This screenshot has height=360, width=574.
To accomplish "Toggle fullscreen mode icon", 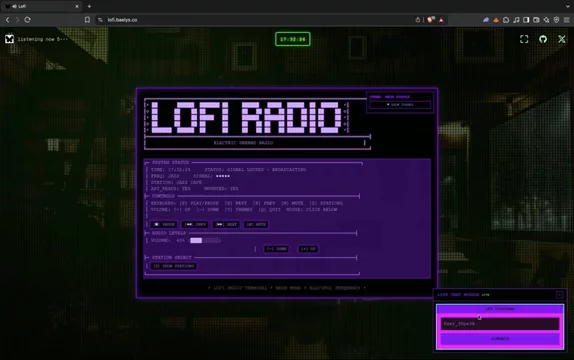I will [x=524, y=39].
